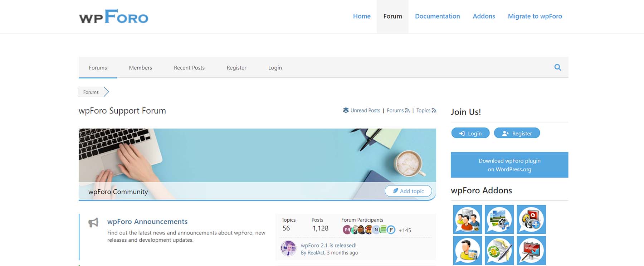Open the forum search magnifier
644x266 pixels.
[x=557, y=67]
